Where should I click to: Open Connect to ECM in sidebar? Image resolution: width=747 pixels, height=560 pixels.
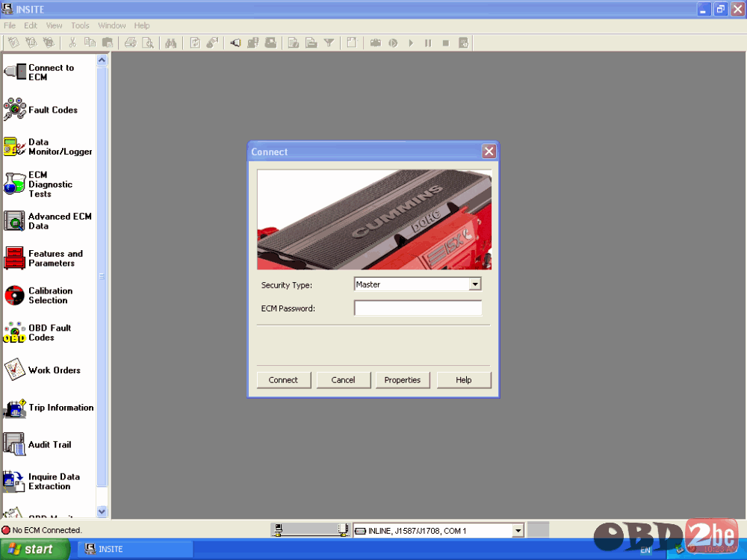coord(40,72)
